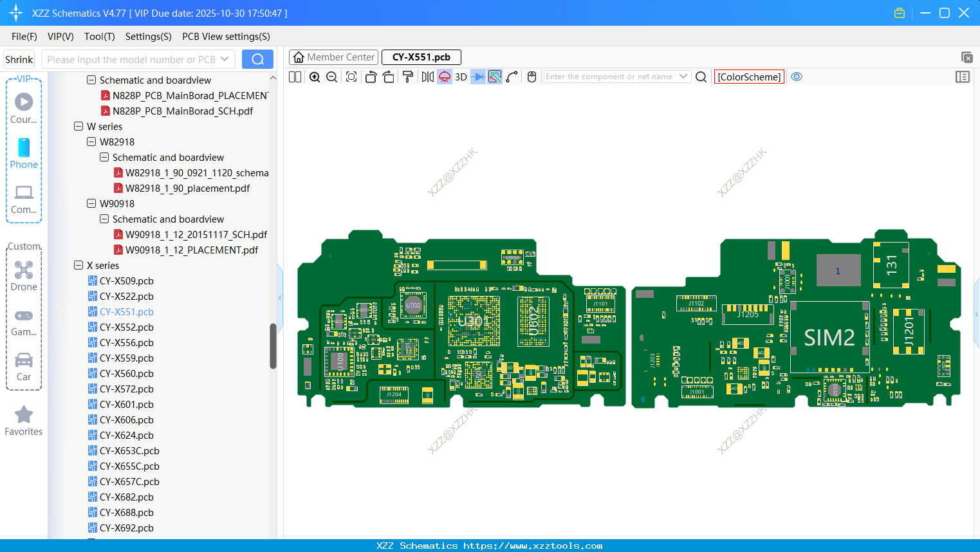Collapse the X series tree node
The width and height of the screenshot is (980, 552).
(80, 265)
